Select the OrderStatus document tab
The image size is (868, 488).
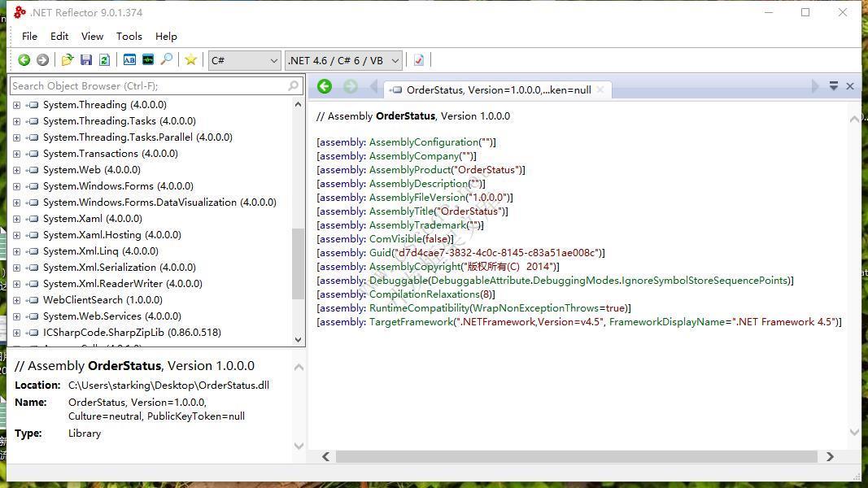[496, 90]
